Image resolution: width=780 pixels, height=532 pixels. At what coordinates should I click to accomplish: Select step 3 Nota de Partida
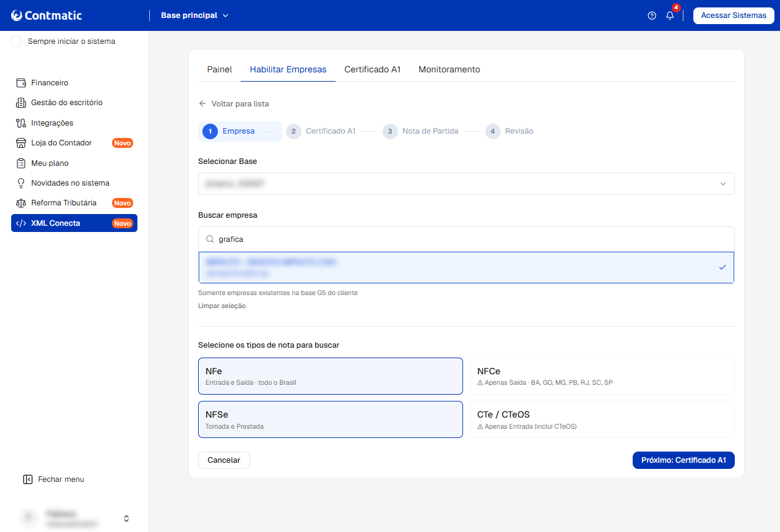tap(420, 131)
